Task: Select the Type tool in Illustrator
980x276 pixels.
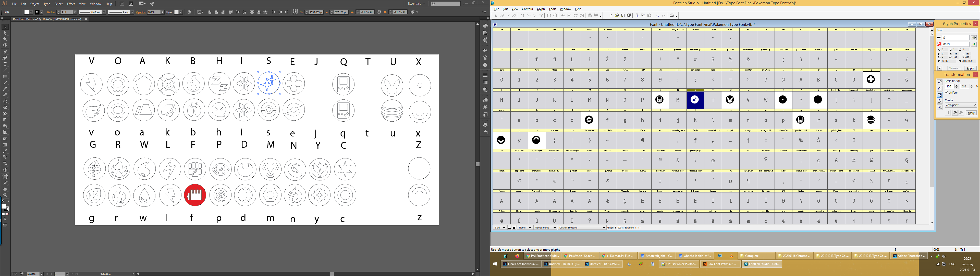Action: point(5,64)
